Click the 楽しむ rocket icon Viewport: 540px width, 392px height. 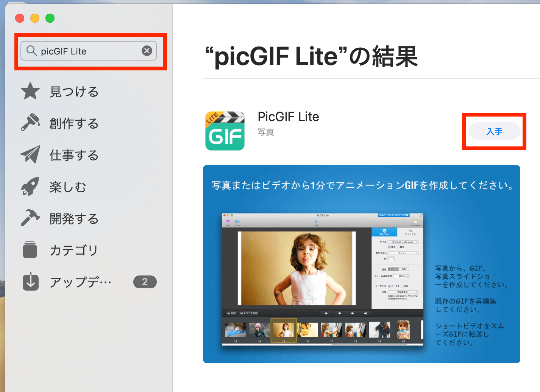tap(30, 186)
